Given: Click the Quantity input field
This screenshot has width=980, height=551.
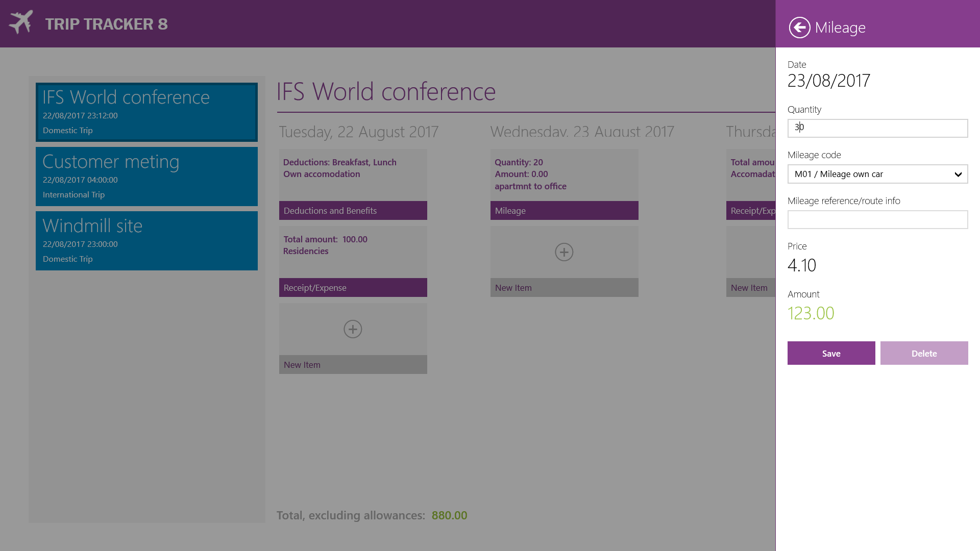Looking at the screenshot, I should point(877,128).
